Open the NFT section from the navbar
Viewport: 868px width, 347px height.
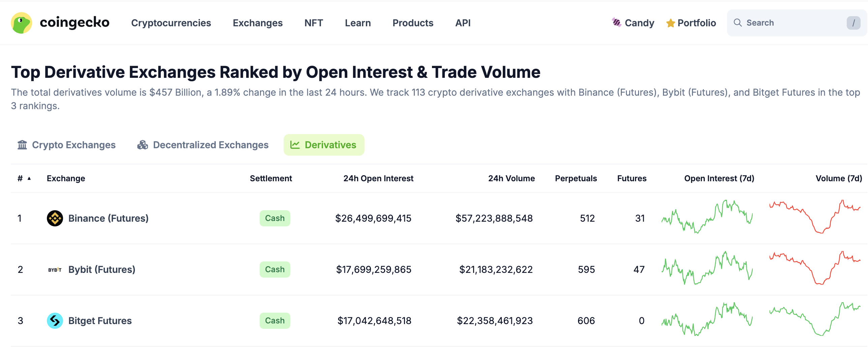pyautogui.click(x=314, y=23)
